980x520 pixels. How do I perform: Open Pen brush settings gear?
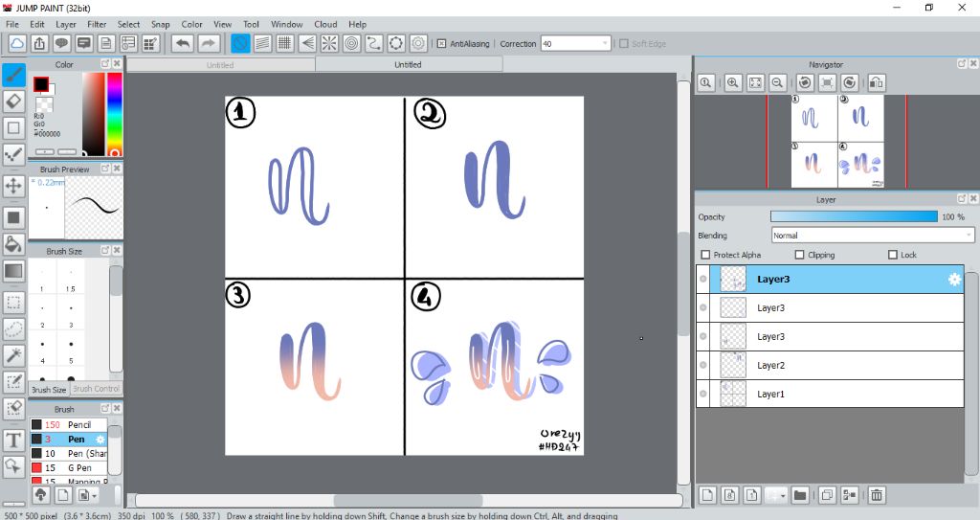pos(100,440)
